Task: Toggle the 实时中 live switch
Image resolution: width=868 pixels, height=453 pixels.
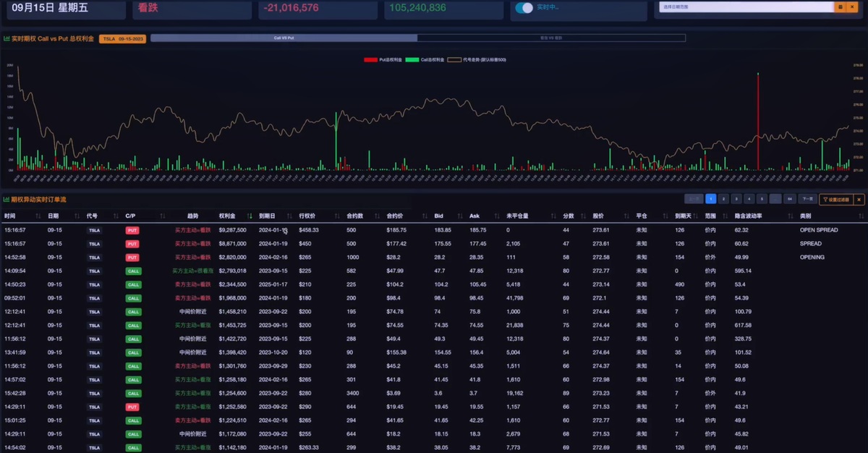Action: click(524, 9)
